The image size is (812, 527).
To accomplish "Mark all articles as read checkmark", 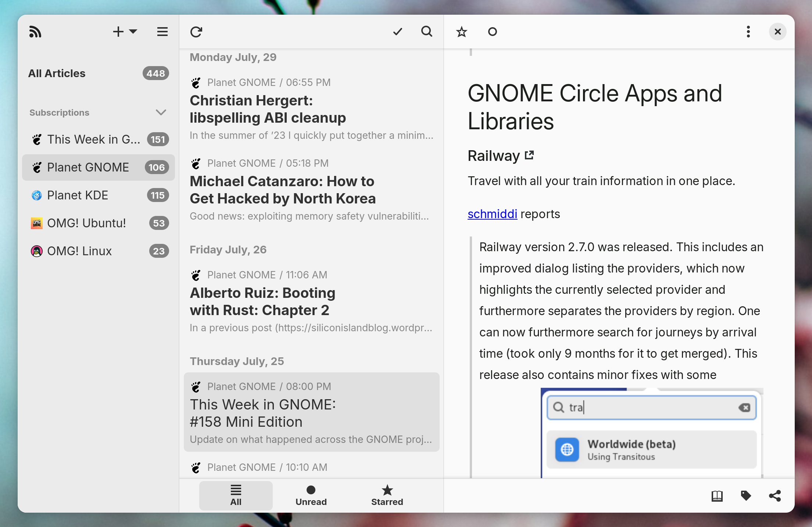I will pos(398,32).
